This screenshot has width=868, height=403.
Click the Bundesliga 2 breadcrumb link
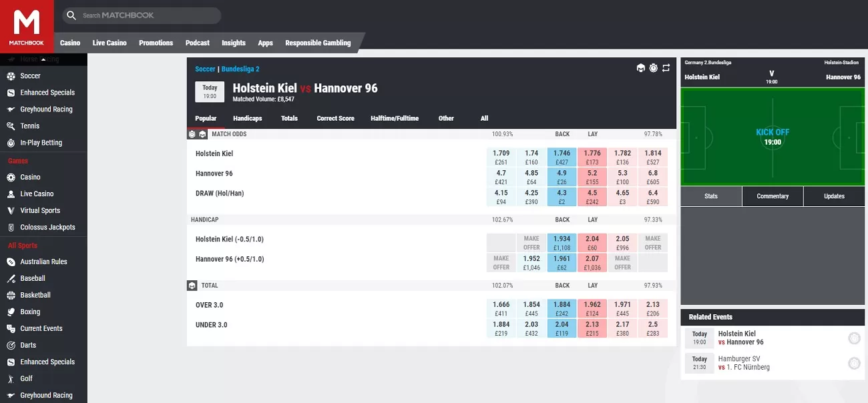point(240,69)
